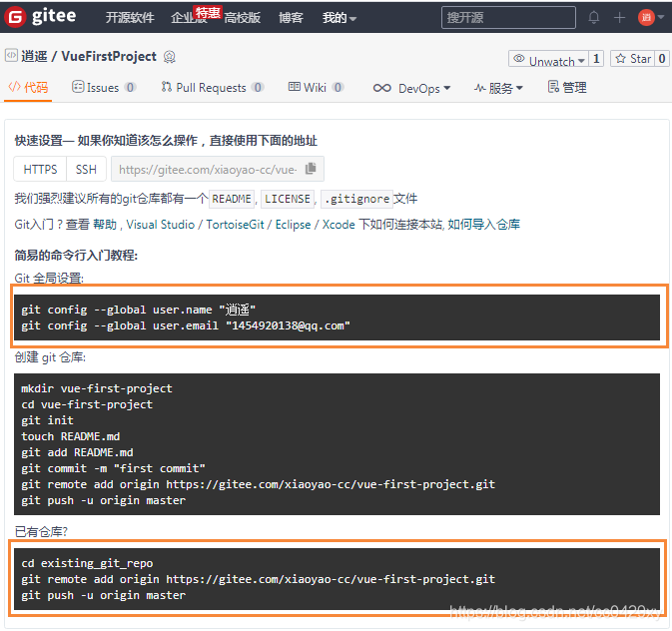
Task: Click the plus create icon
Action: tap(619, 18)
